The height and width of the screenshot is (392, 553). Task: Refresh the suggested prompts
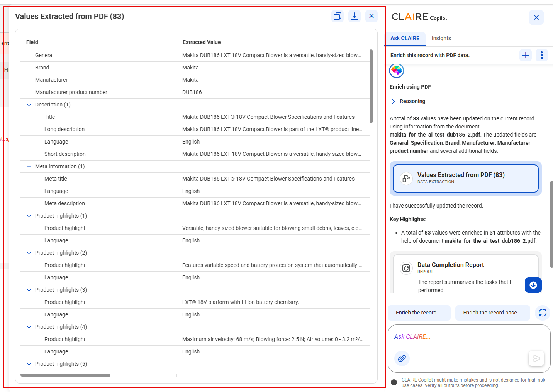tap(543, 313)
